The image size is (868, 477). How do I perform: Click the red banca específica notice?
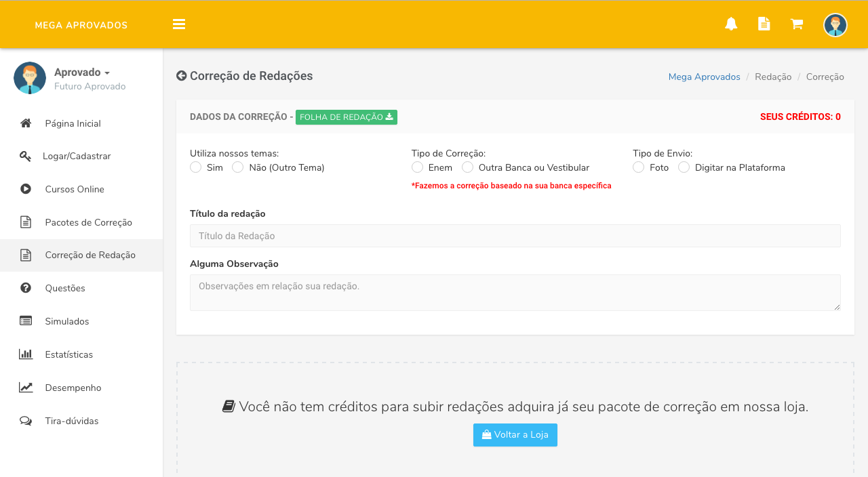(511, 186)
